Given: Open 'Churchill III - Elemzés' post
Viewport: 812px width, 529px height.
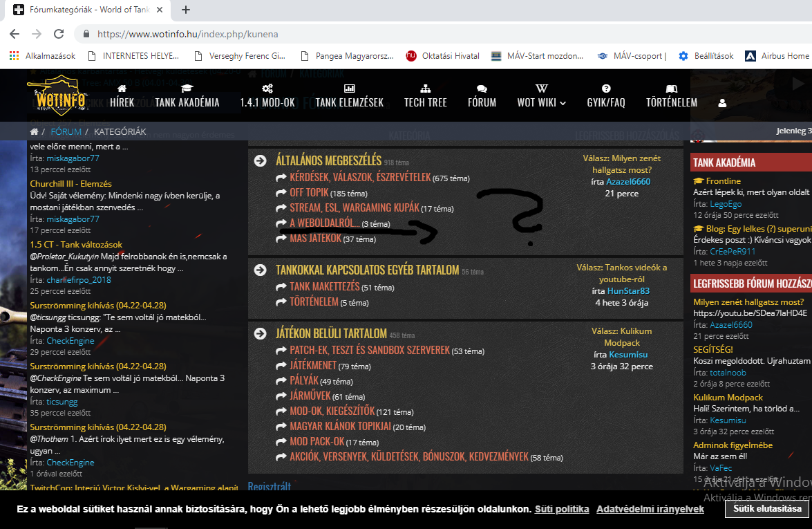Looking at the screenshot, I should point(71,183).
